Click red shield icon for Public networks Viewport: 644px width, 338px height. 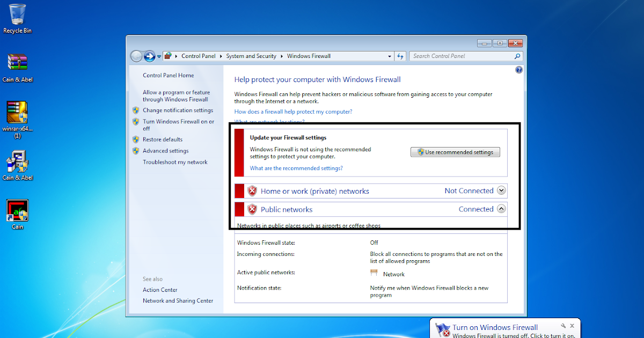(252, 209)
